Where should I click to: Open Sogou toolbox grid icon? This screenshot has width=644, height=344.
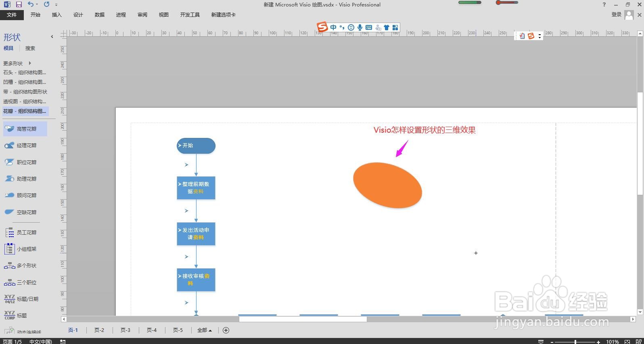pyautogui.click(x=395, y=27)
